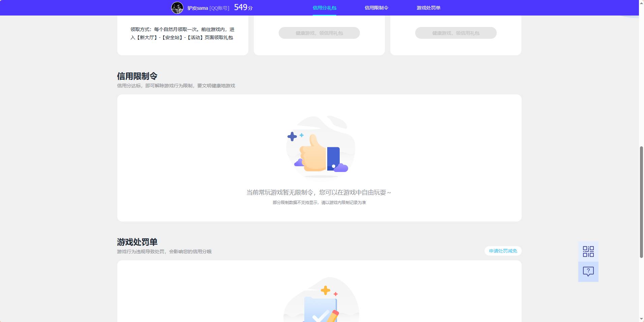Click the 信用限制令 section heading
This screenshot has height=322, width=644.
[x=137, y=76]
